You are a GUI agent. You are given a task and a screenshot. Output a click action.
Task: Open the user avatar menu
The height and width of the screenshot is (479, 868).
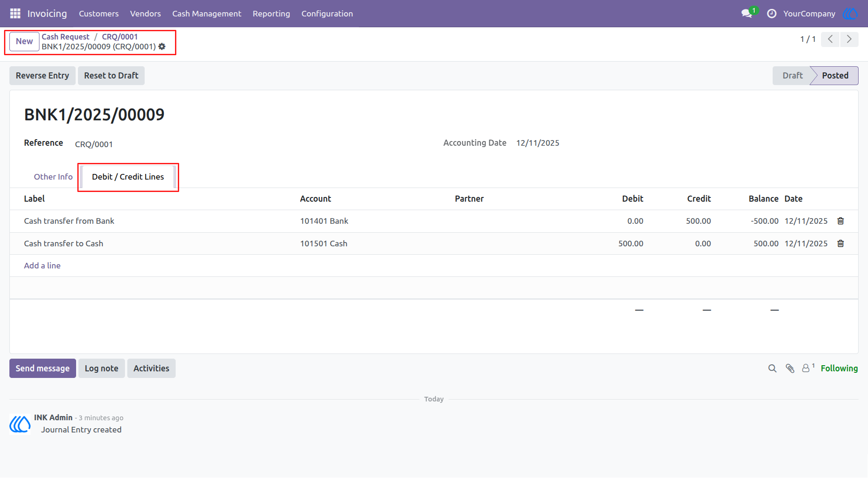(x=851, y=14)
